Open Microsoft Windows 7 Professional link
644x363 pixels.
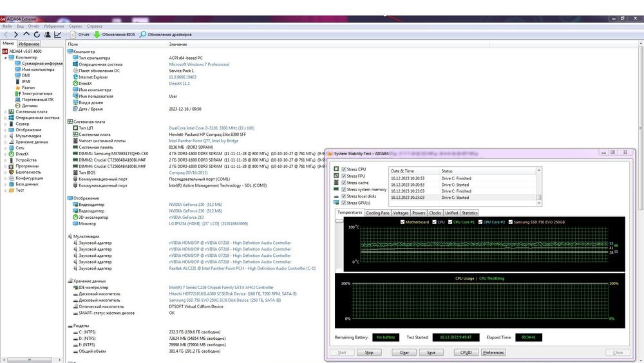click(x=199, y=64)
